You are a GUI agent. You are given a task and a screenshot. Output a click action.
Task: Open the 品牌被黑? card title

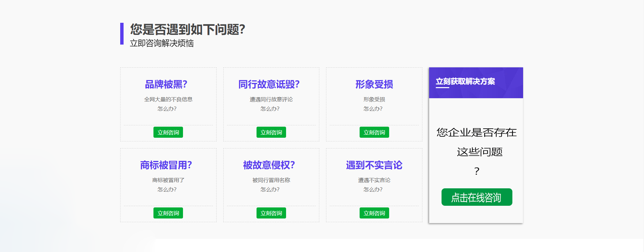(x=166, y=84)
